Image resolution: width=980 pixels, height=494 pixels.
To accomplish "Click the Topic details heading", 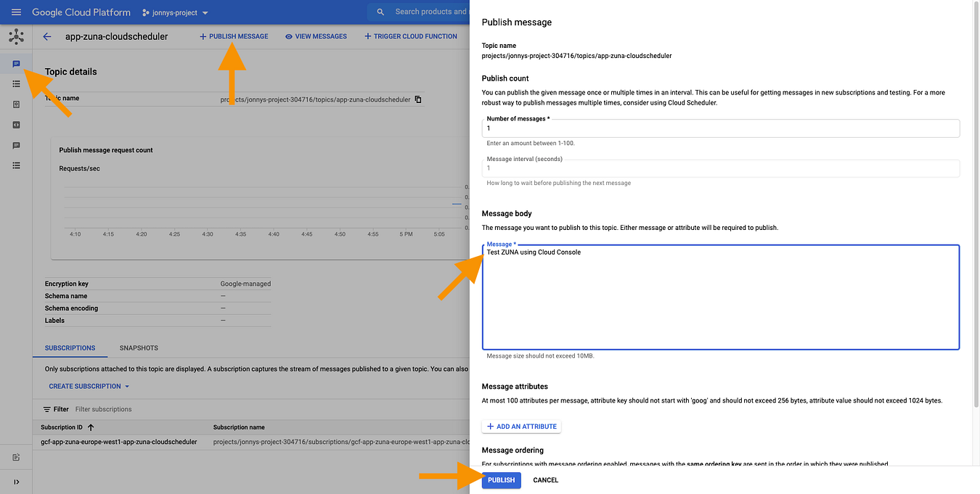I will 70,72.
